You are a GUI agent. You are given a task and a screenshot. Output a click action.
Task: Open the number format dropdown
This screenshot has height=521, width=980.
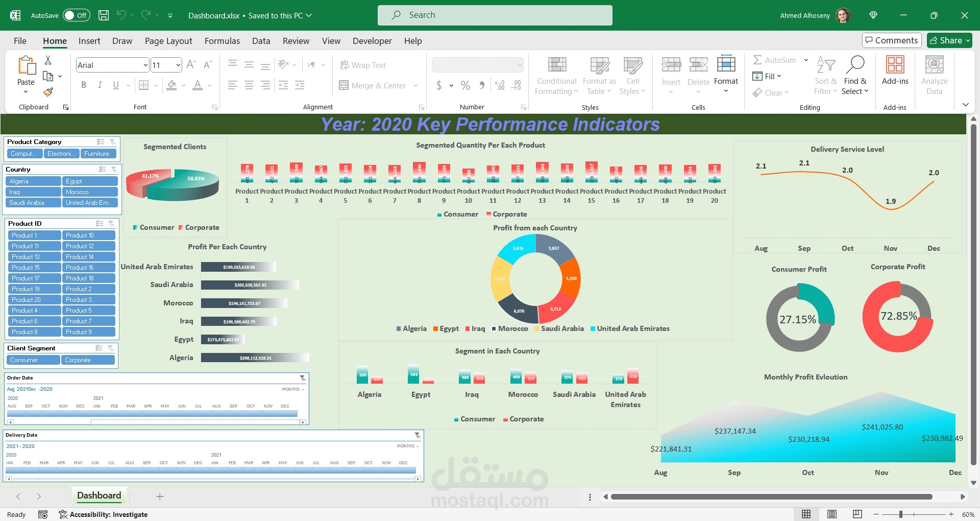tap(520, 65)
